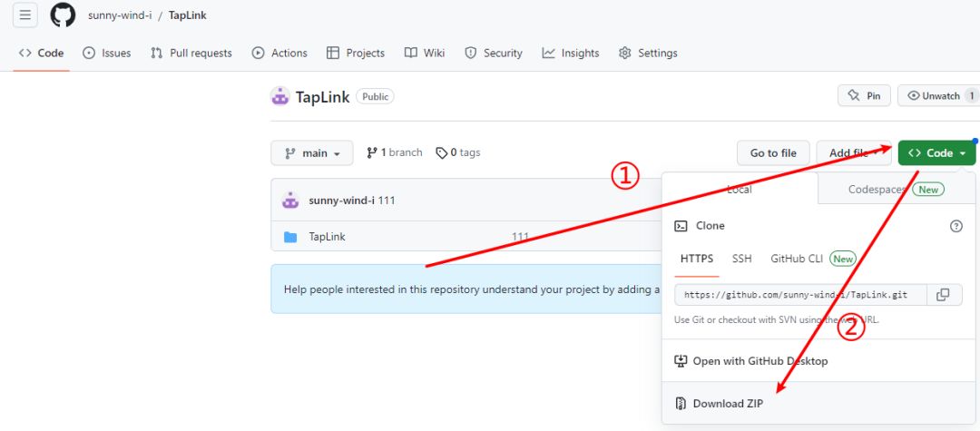Click the Unwatch button
980x431 pixels.
[933, 95]
